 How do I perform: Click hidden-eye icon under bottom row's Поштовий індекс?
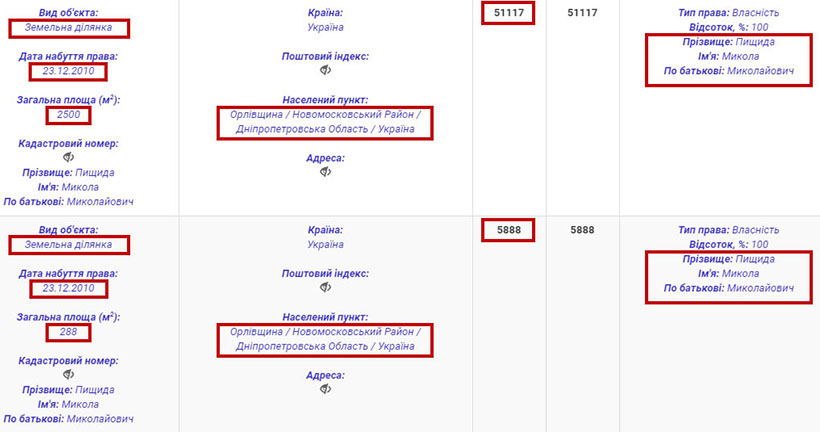coord(326,287)
